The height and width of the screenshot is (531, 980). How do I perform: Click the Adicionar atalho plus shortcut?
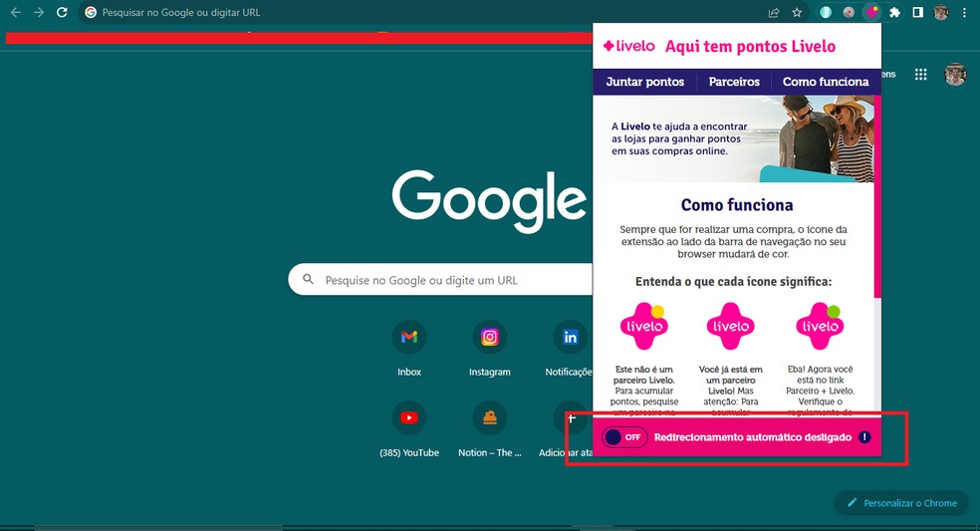point(568,429)
